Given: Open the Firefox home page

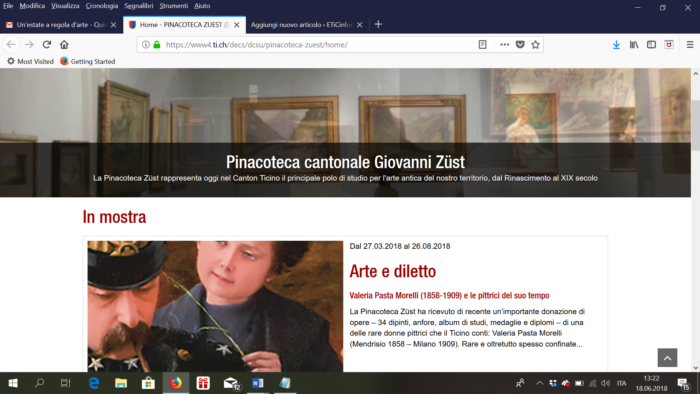Looking at the screenshot, I should tap(64, 45).
